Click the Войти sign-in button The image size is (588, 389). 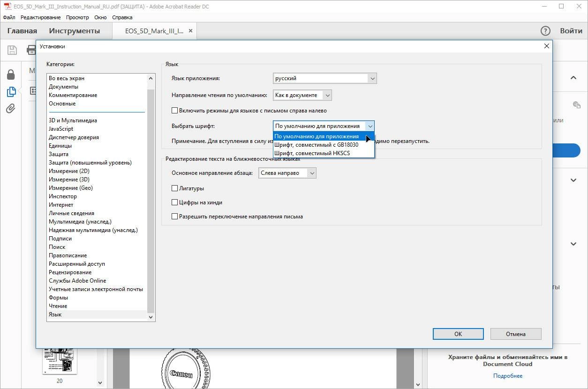click(x=571, y=31)
